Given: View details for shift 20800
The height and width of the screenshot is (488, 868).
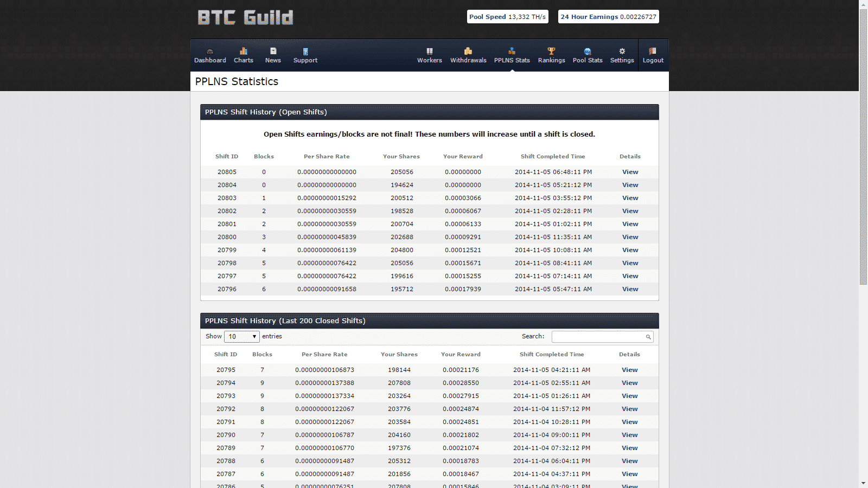Looking at the screenshot, I should (630, 237).
